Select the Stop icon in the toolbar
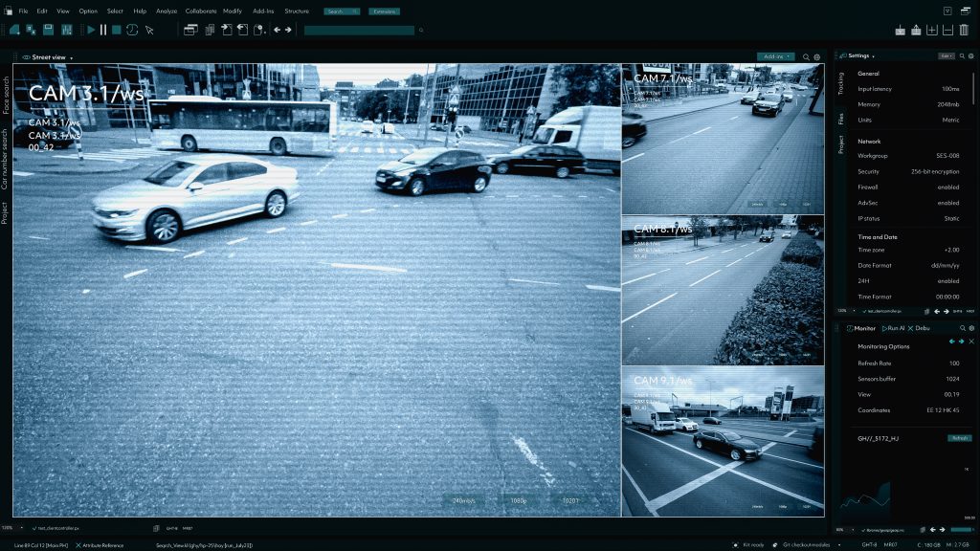Screen dimensions: 980x551 pos(117,30)
